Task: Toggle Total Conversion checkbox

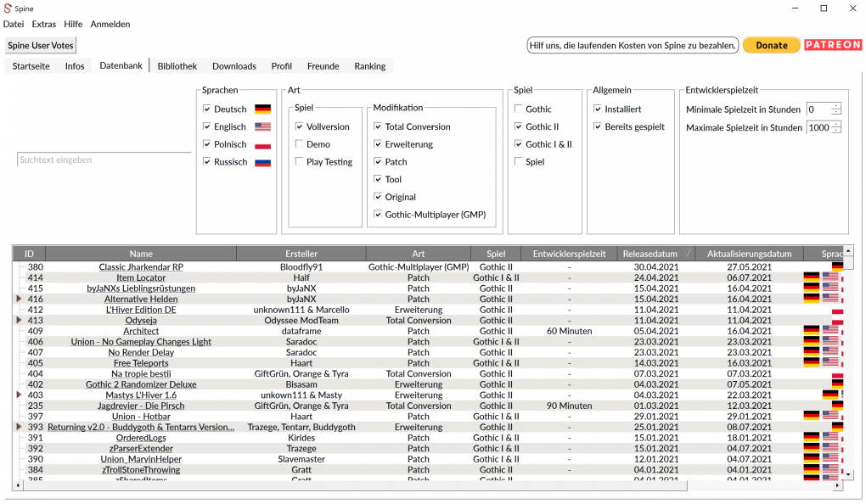Action: tap(378, 126)
